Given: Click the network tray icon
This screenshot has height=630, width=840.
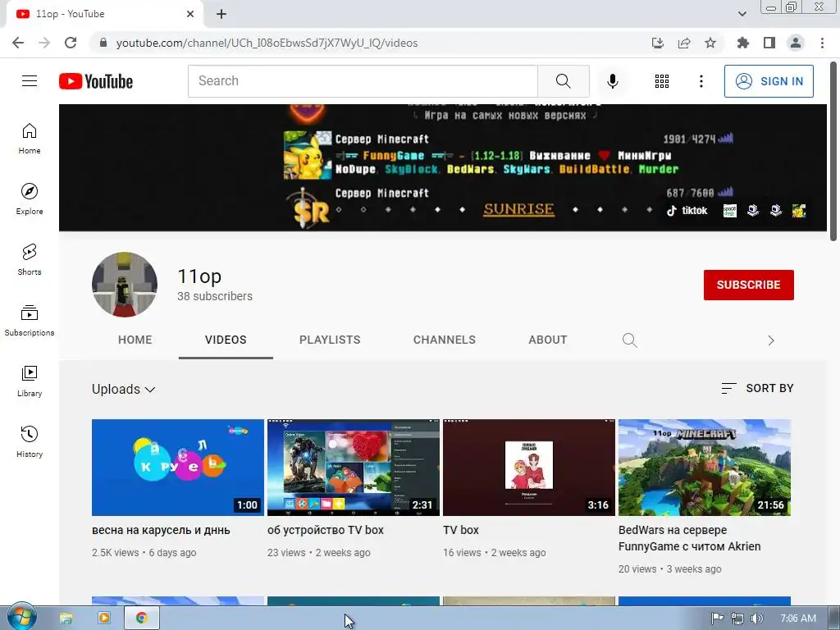Looking at the screenshot, I should (x=737, y=619).
